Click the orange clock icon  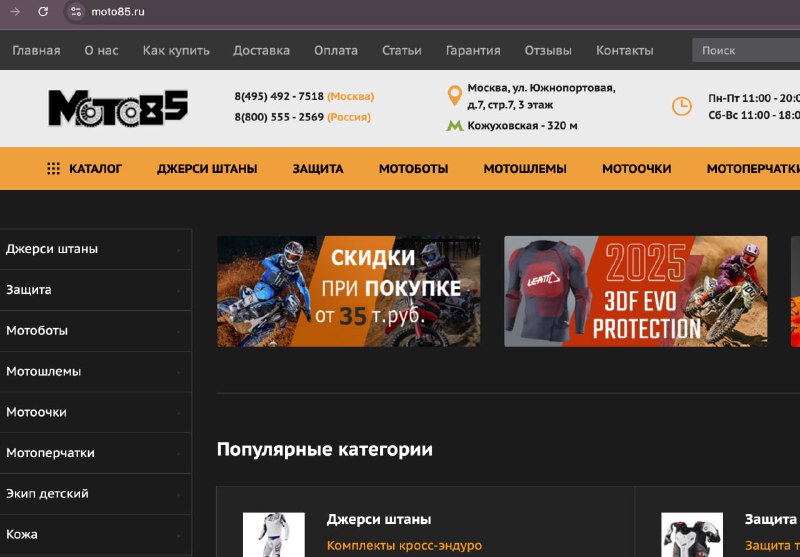click(681, 106)
